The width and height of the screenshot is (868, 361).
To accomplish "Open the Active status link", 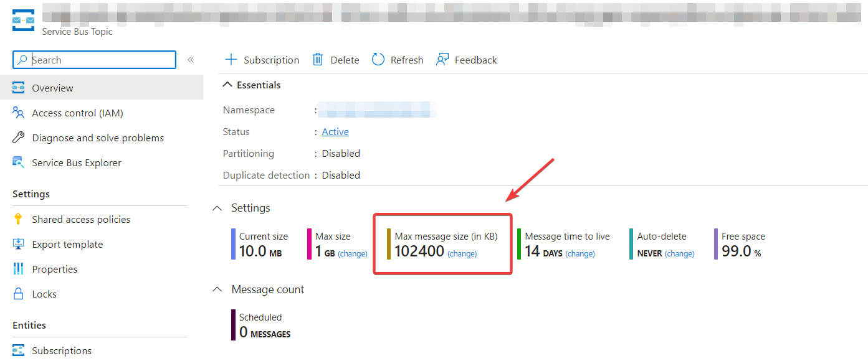I will (x=335, y=131).
